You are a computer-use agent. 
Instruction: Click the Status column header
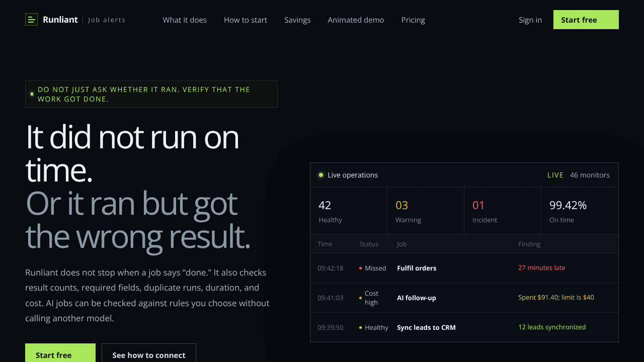[x=369, y=244]
